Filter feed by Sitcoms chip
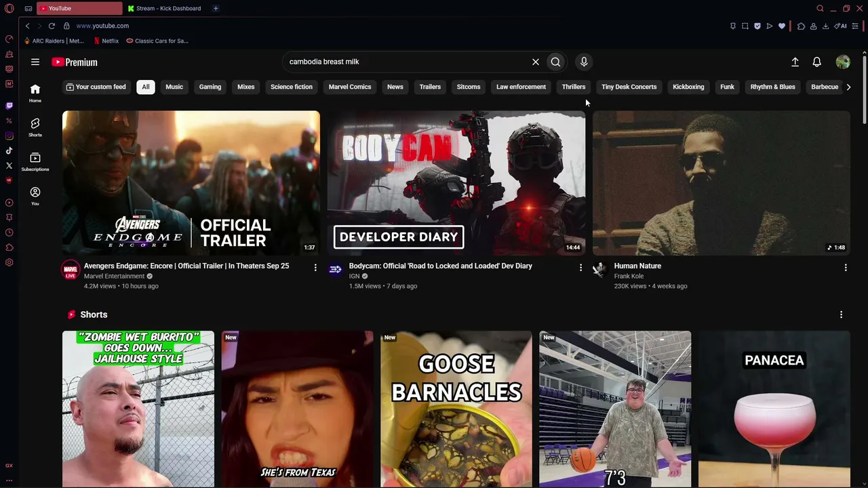Image resolution: width=868 pixels, height=488 pixels. point(469,87)
